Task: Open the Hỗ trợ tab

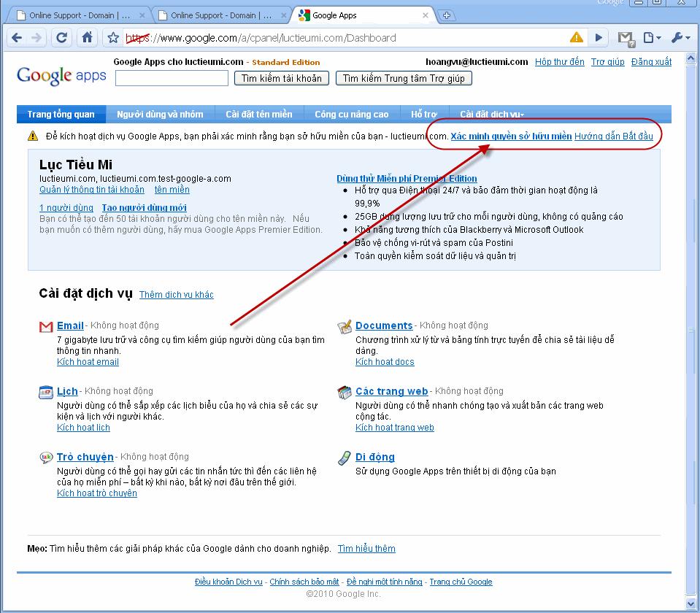Action: (425, 115)
